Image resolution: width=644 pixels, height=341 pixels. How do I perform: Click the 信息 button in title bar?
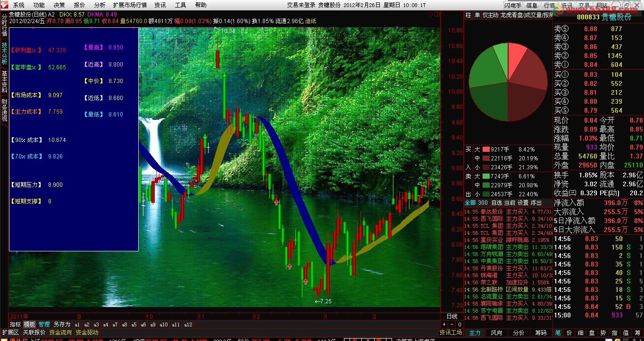(532, 5)
